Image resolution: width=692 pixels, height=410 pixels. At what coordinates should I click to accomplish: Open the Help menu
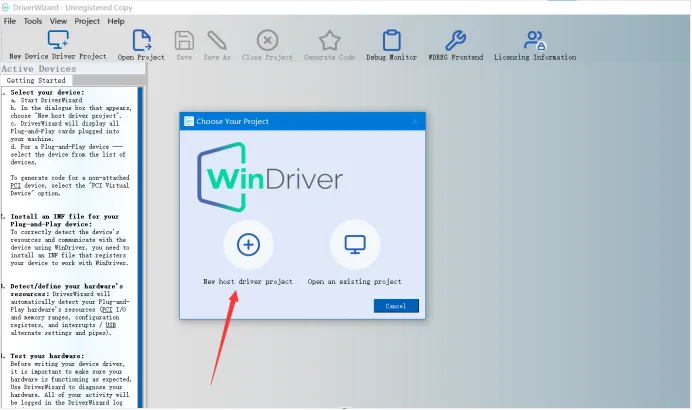(116, 20)
